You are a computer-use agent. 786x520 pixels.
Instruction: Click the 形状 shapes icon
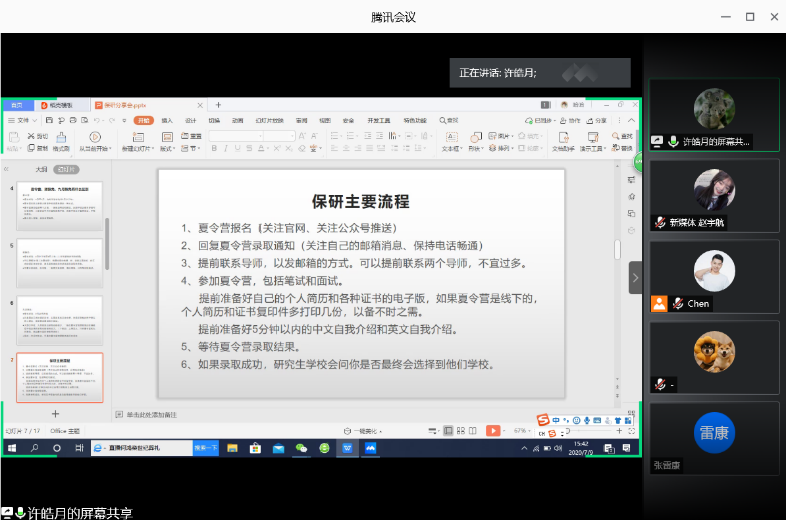coord(475,137)
